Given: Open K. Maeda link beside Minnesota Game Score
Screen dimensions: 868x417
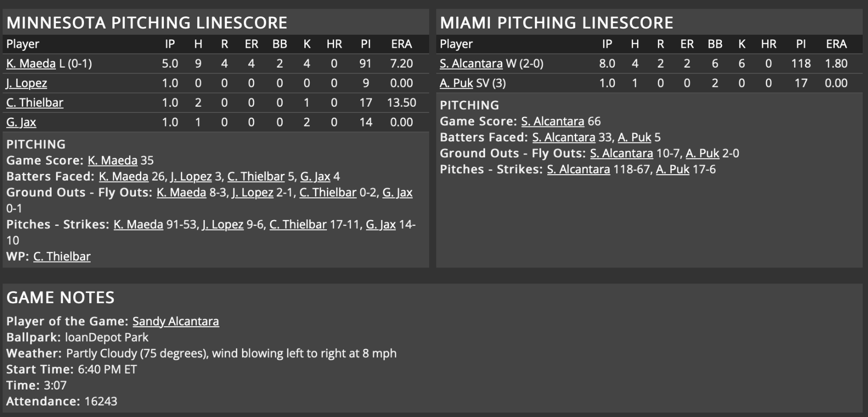Looking at the screenshot, I should click(112, 160).
